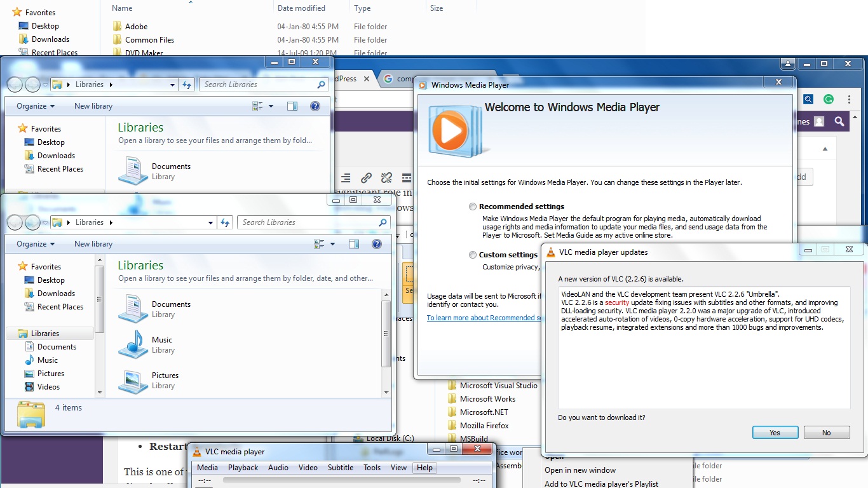The height and width of the screenshot is (488, 868).
Task: Open Help in the rear Libraries window
Action: [x=315, y=106]
